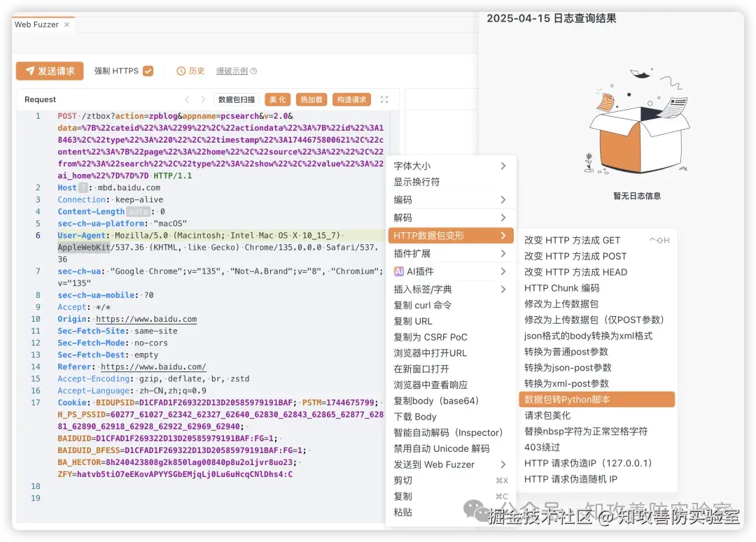756x542 pixels.
Task: Expand the AI插件 submenu arrow
Action: [503, 271]
